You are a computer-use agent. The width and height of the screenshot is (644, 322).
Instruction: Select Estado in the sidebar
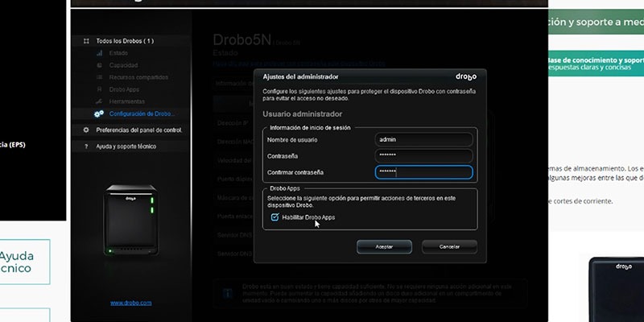pyautogui.click(x=118, y=53)
